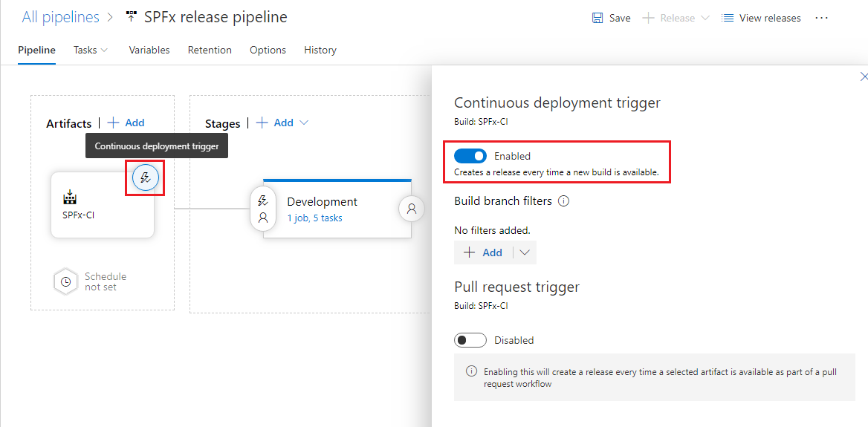Disable the continuous deployment trigger toggle

coord(470,156)
